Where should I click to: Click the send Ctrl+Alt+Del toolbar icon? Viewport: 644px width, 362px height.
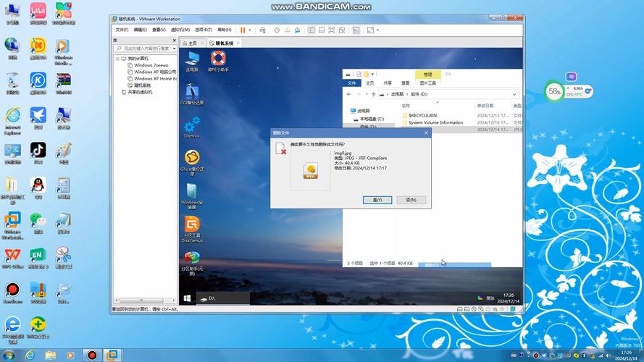[x=262, y=30]
